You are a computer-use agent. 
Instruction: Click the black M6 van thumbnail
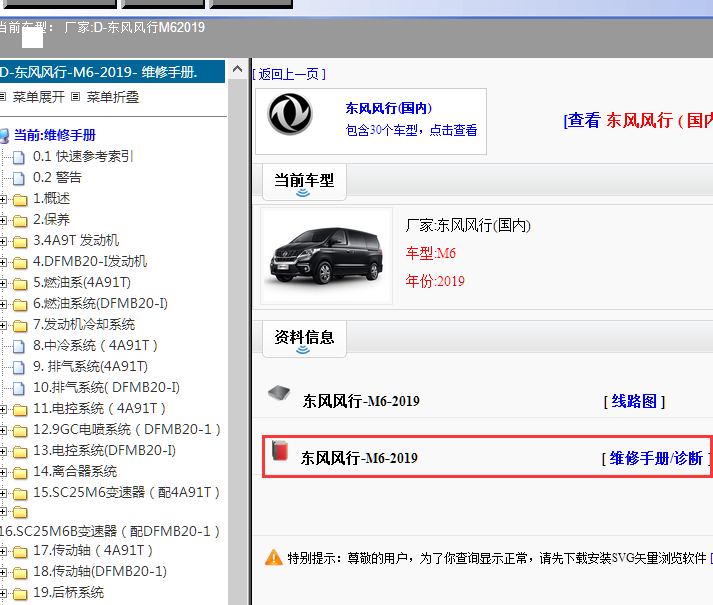click(x=326, y=256)
